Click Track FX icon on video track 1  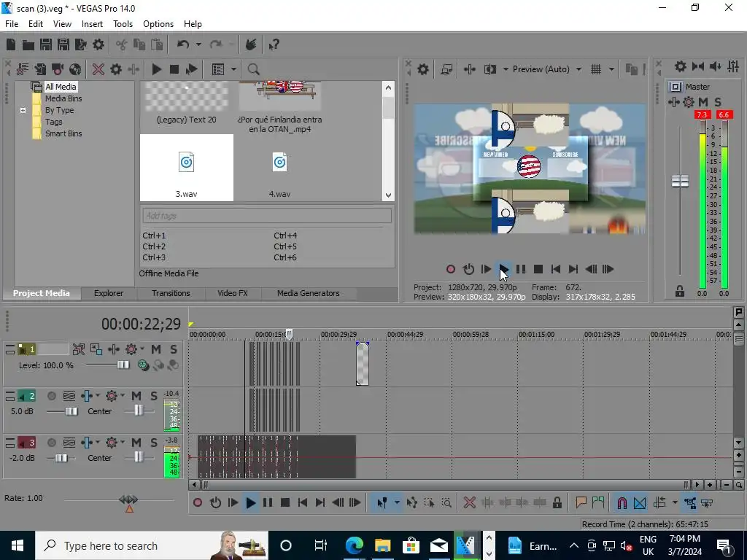[x=113, y=349]
